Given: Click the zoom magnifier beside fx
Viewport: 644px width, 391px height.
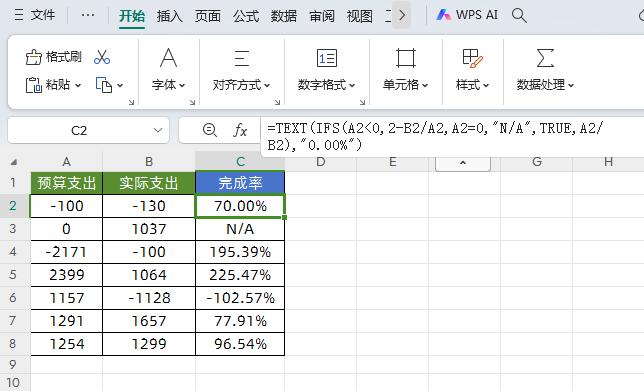Looking at the screenshot, I should (x=210, y=130).
